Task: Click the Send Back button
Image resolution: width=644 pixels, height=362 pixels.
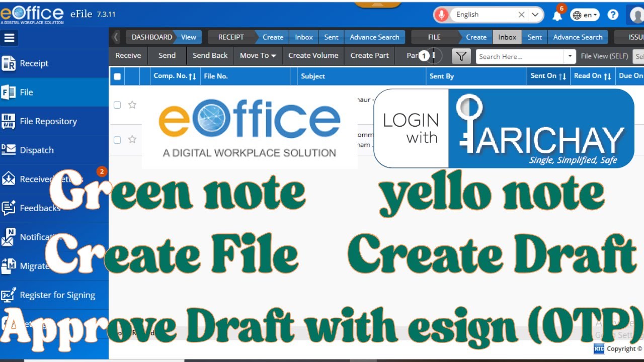Action: [x=210, y=55]
